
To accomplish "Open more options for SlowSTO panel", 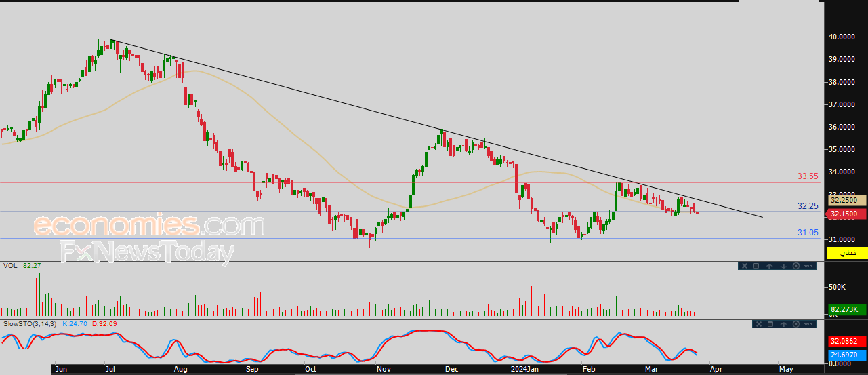I will point(807,325).
